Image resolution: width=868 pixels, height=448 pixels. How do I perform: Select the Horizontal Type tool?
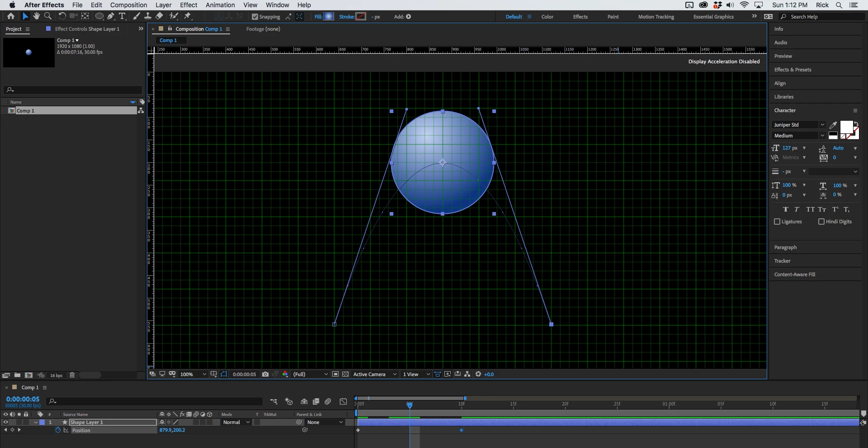pos(122,16)
